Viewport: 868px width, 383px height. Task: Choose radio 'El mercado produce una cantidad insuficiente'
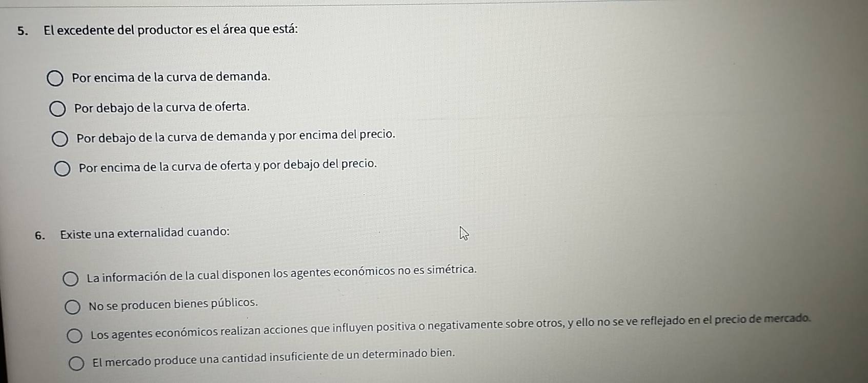tap(77, 364)
